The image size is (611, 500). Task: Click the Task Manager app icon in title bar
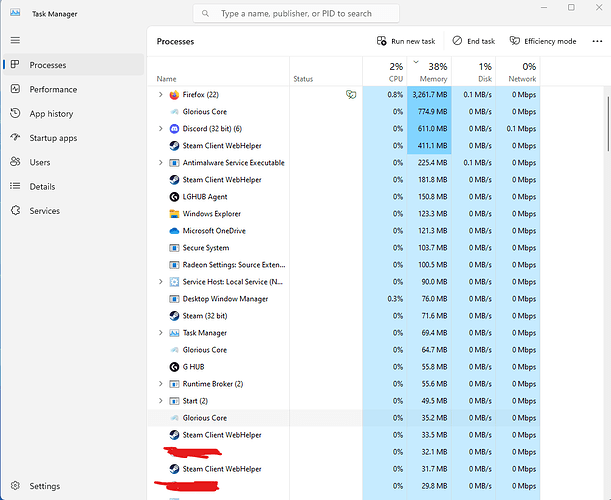15,13
